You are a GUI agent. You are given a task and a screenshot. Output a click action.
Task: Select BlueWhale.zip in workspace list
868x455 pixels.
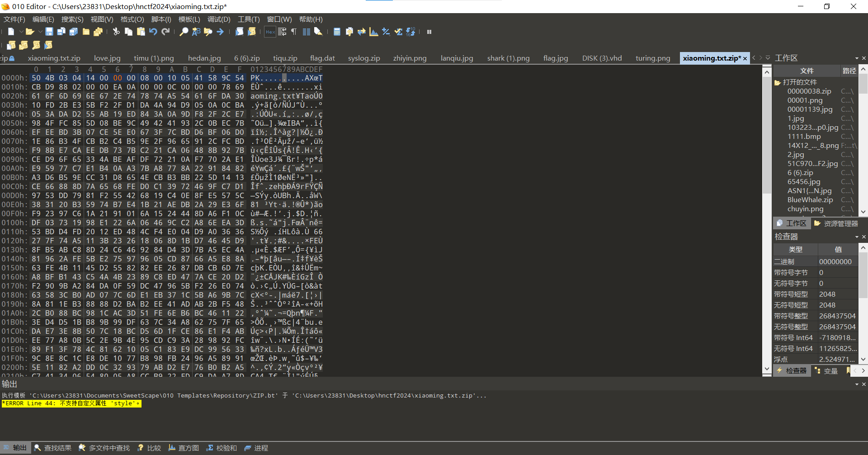tap(810, 200)
